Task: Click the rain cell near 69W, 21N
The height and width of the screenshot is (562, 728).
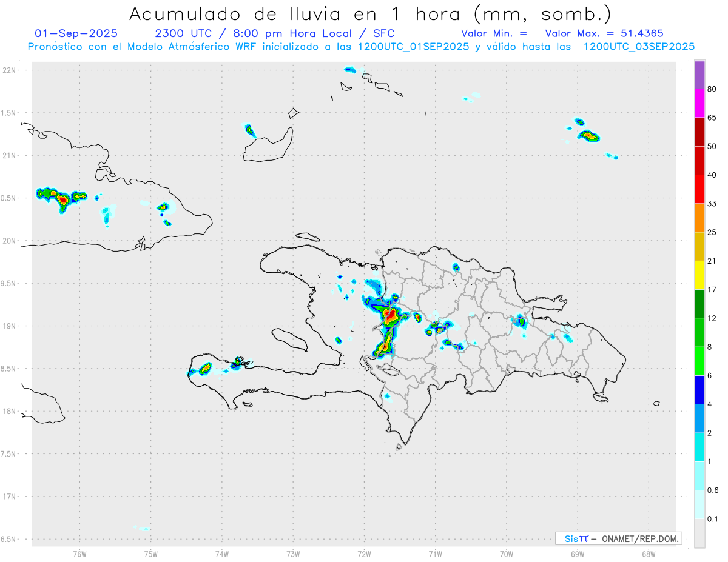Action: point(588,136)
